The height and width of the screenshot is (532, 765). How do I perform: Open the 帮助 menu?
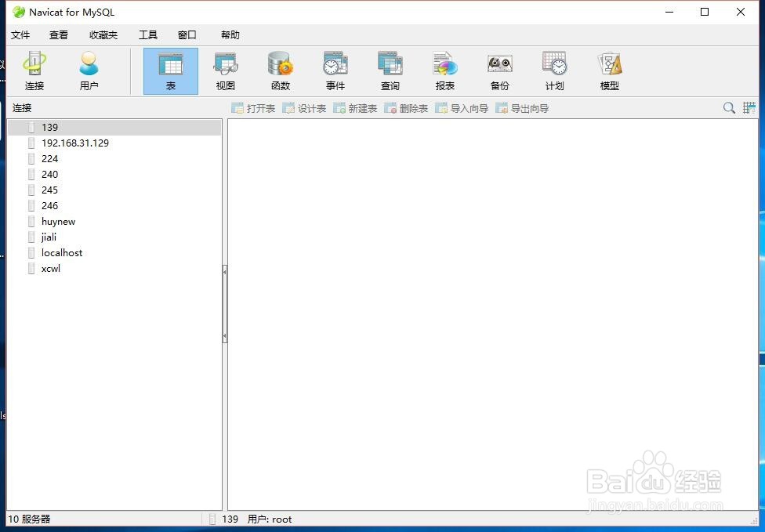pos(230,35)
